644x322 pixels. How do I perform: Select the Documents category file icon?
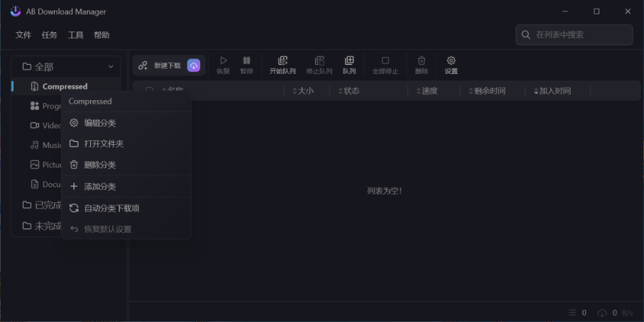click(35, 184)
